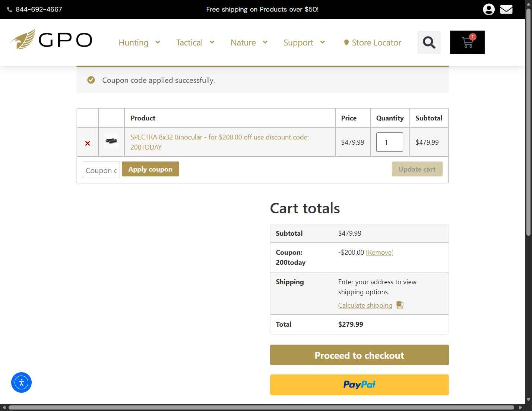Open the Hunting menu item
The height and width of the screenshot is (411, 532).
pyautogui.click(x=133, y=43)
